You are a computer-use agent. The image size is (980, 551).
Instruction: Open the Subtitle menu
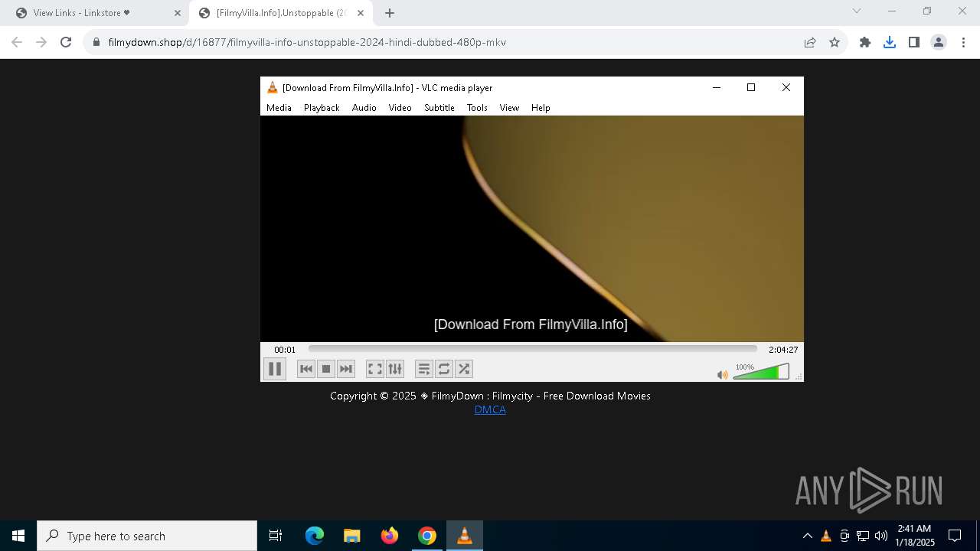pos(439,108)
